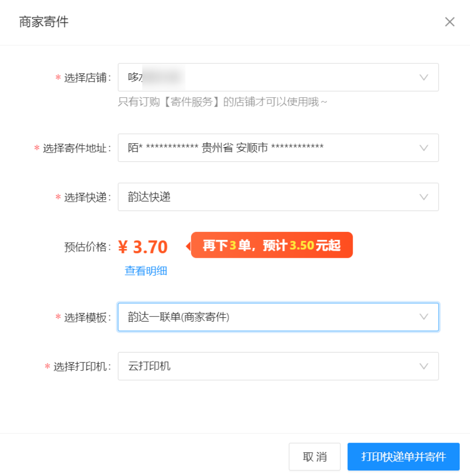Close the 商家寄件 dialog with the X icon
This screenshot has width=470, height=476.
pos(449,22)
